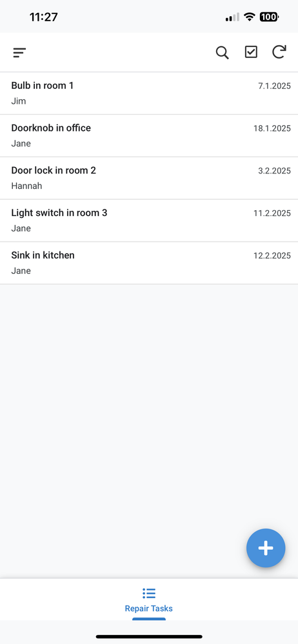Tap the 11.2.2025 date on Light switch task
Screen dimensions: 298x644
272,213
